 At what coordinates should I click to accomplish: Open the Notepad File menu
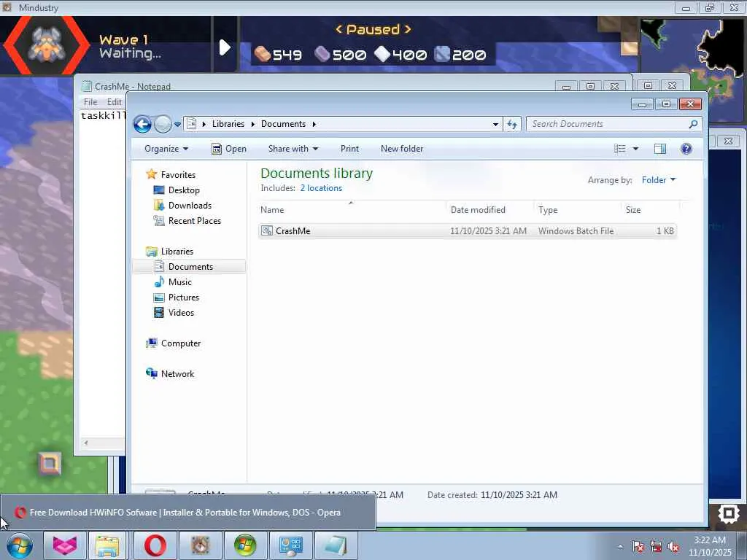click(x=90, y=102)
